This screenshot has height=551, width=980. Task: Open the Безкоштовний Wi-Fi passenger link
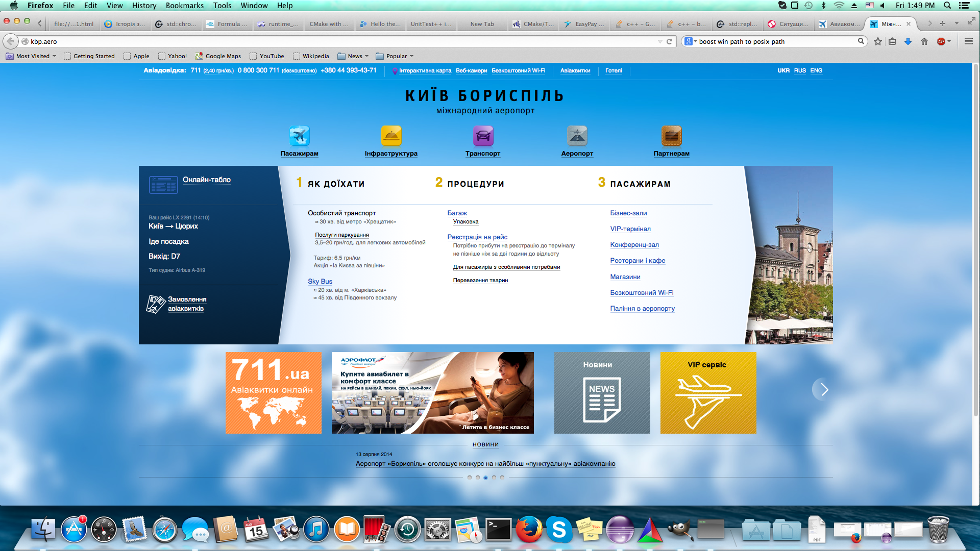[x=641, y=292]
